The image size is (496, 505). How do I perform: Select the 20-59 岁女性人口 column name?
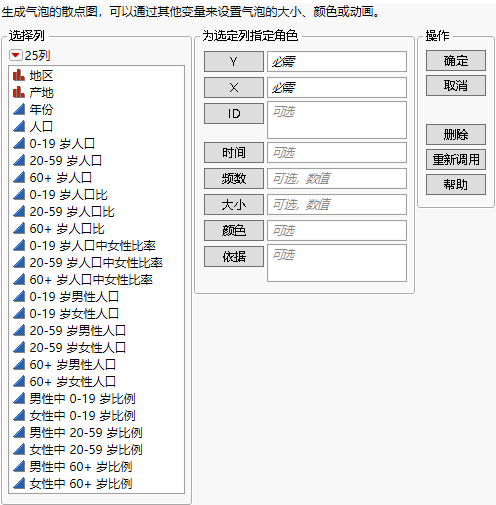77,347
